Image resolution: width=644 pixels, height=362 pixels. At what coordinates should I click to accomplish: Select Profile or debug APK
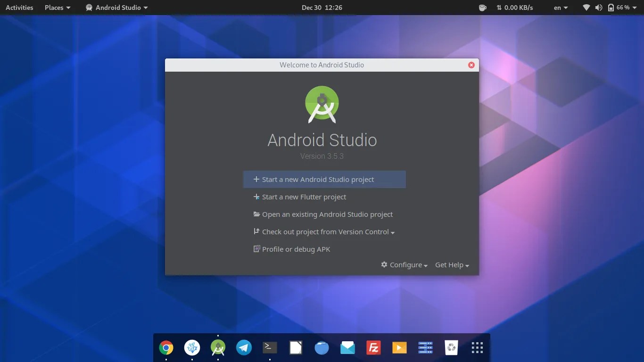coord(324,249)
